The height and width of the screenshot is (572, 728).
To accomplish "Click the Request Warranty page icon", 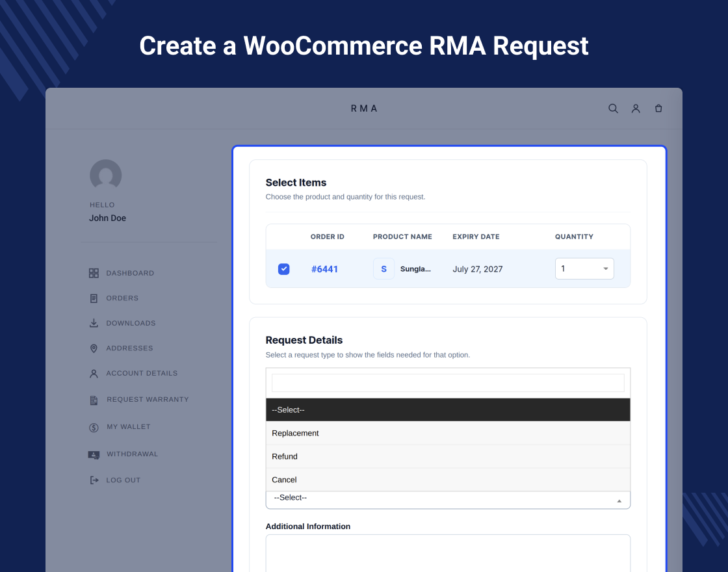I will (x=94, y=400).
